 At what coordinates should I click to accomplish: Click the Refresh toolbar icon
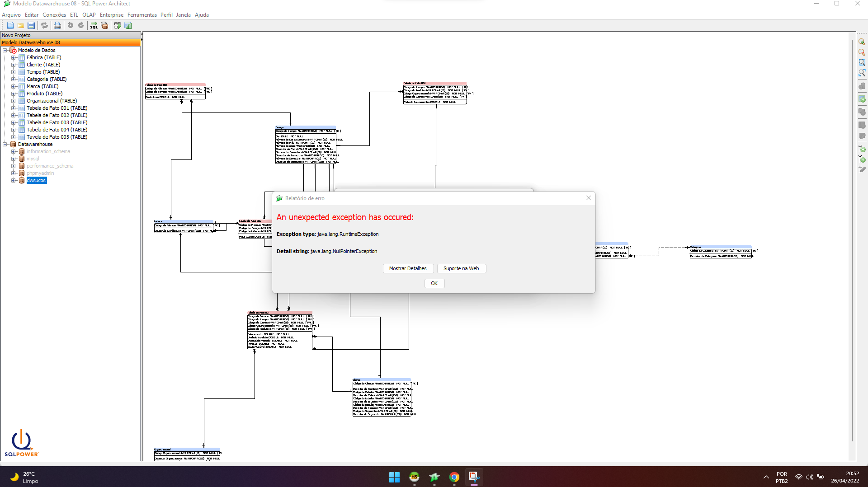tap(44, 26)
